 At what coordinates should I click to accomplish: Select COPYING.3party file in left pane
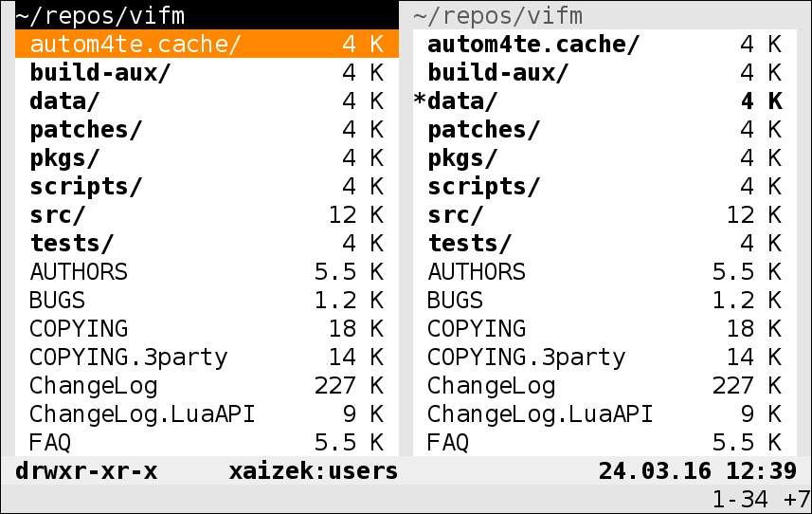pyautogui.click(x=207, y=357)
